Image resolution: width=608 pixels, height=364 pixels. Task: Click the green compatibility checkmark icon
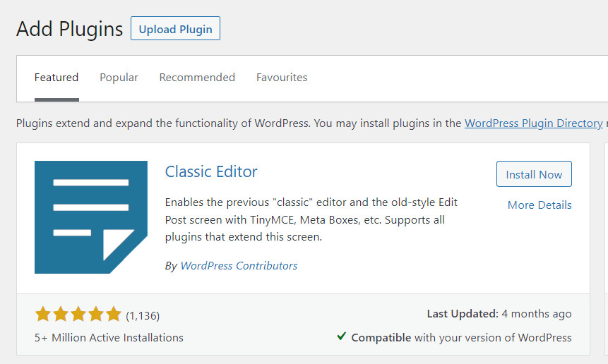[x=342, y=336]
